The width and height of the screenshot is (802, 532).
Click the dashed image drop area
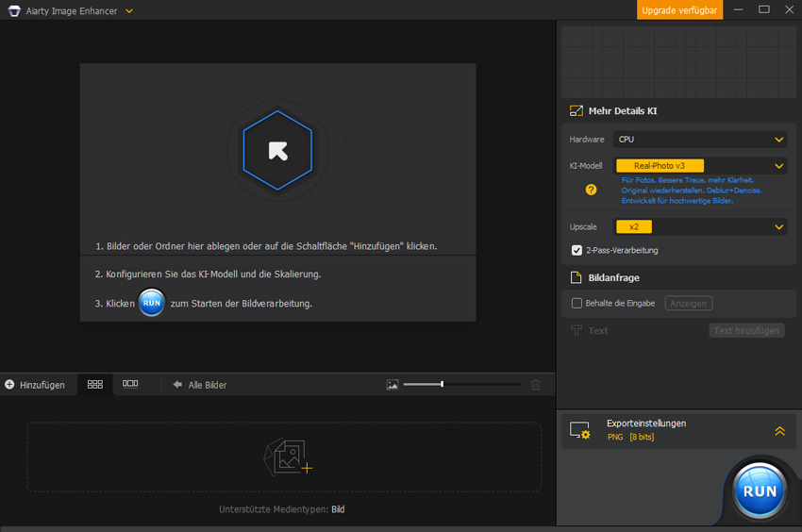click(x=284, y=457)
